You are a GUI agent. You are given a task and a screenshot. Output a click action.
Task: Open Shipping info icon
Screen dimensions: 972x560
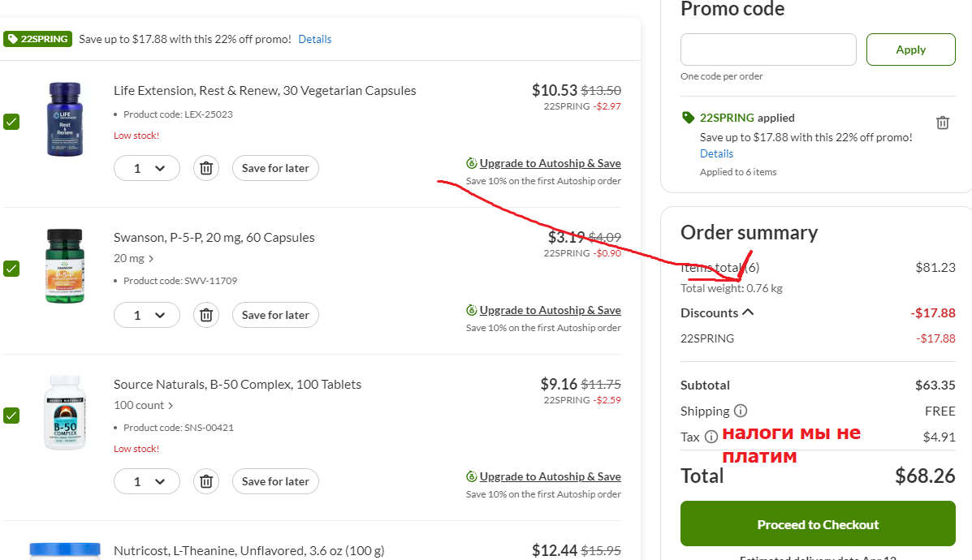(740, 411)
